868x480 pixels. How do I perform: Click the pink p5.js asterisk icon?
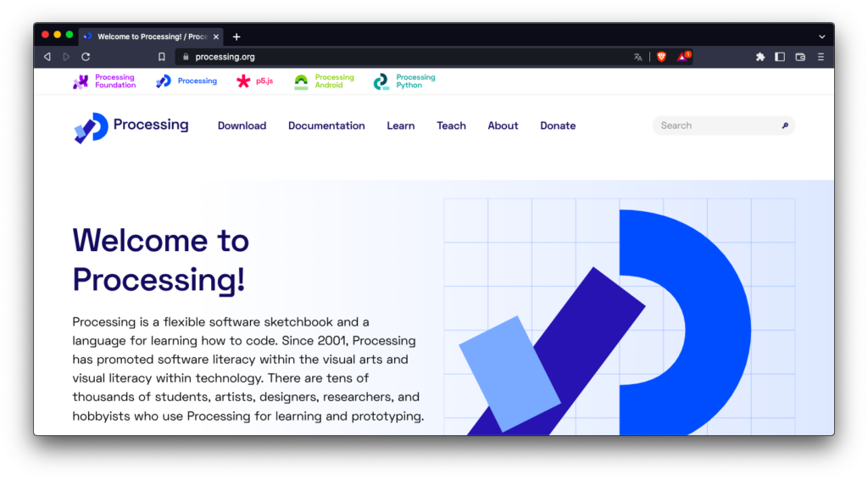243,81
